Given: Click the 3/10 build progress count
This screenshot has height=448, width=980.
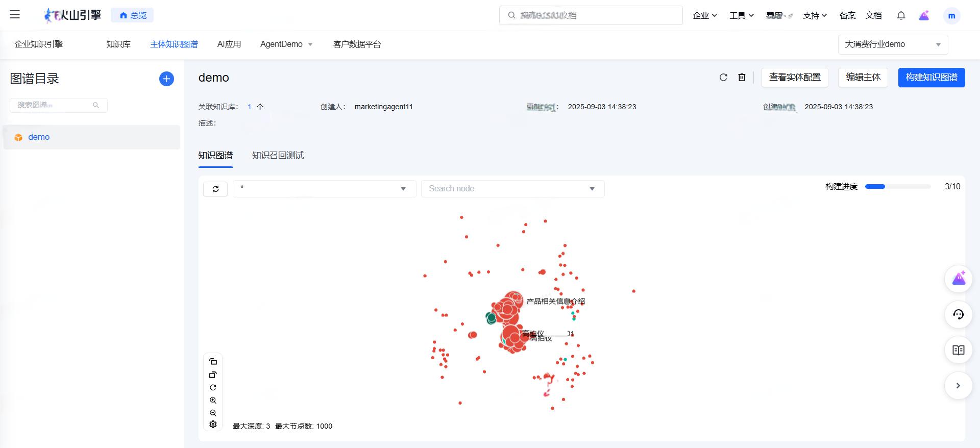Looking at the screenshot, I should 952,187.
